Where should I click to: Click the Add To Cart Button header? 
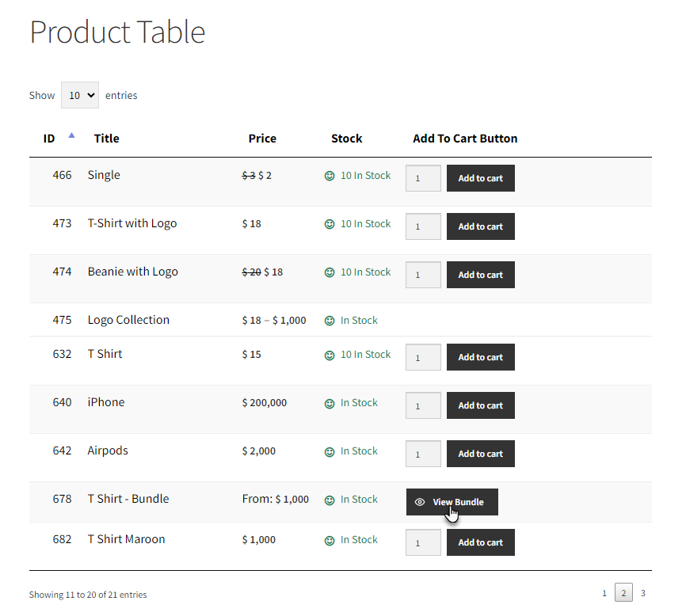point(465,139)
